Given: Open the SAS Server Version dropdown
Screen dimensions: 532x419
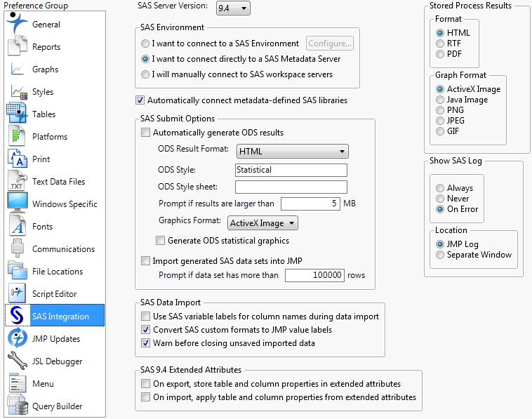Looking at the screenshot, I should 233,8.
